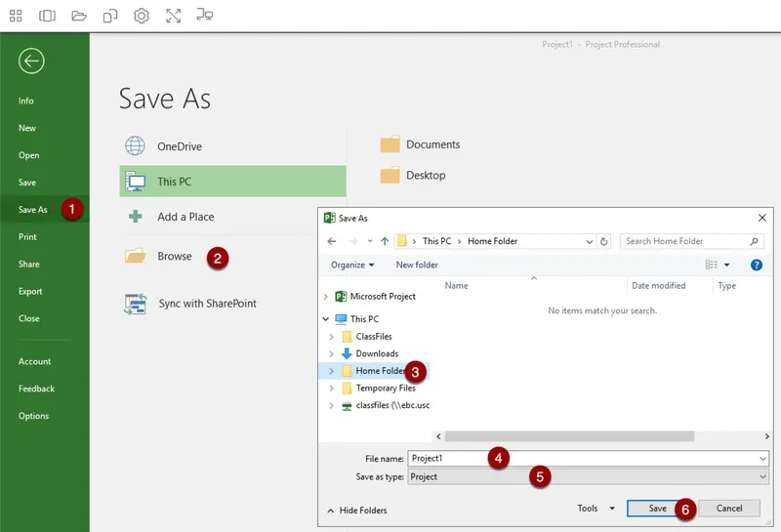Click the back arrow in Backstage view
Screen dimensions: 781x532
(x=31, y=61)
